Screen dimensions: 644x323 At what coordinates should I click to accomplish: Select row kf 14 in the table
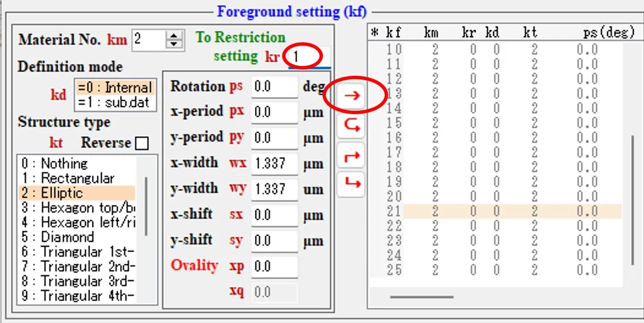496,108
